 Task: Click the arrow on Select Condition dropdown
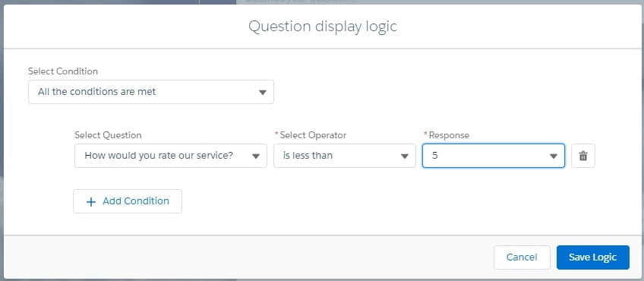point(263,93)
